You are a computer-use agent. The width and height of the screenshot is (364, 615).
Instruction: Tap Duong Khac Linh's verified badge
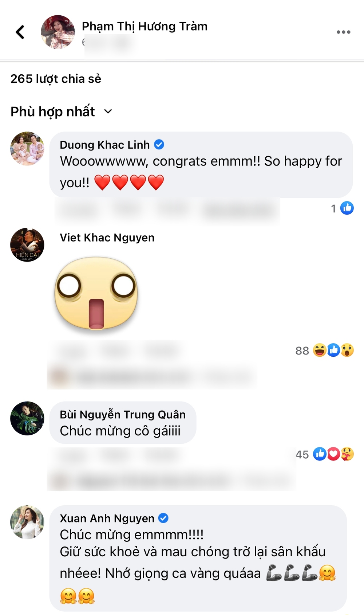pyautogui.click(x=159, y=145)
